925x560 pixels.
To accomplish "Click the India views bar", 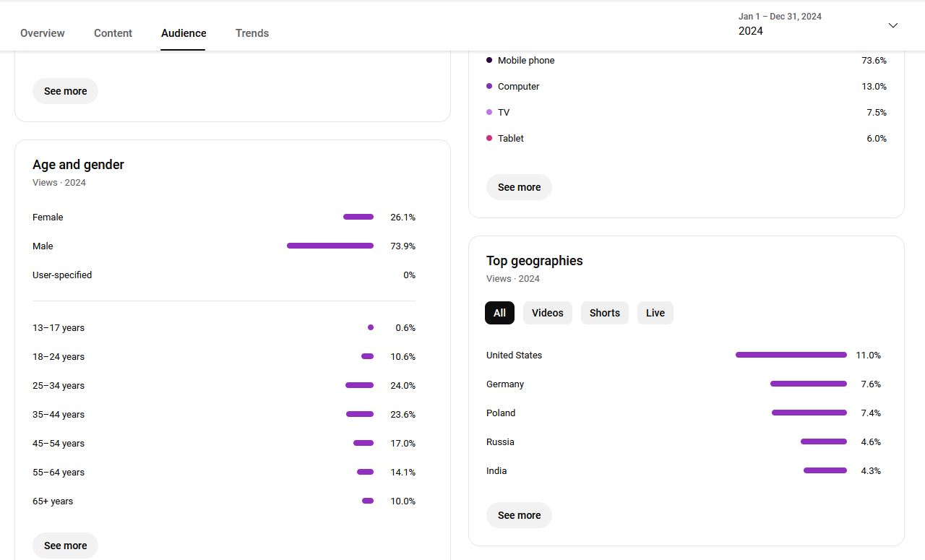I will click(x=825, y=470).
